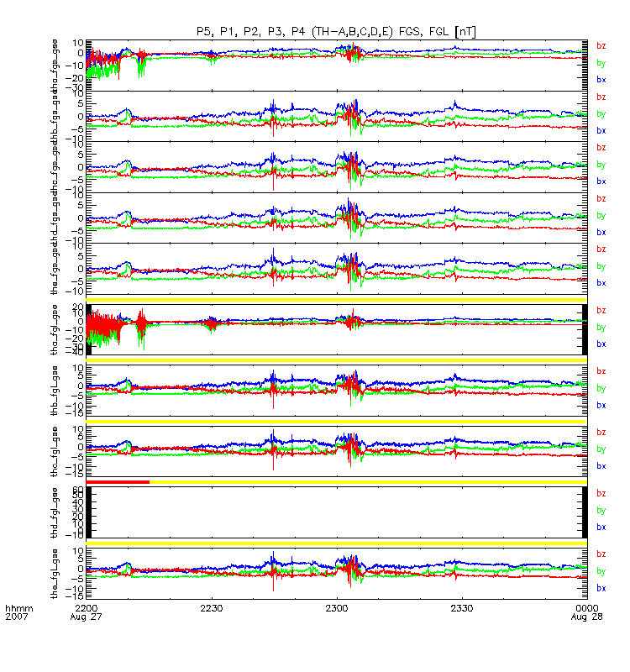Click by legend of empty thd_fgl panel
Image resolution: width=630 pixels, height=672 pixels.
[x=601, y=511]
